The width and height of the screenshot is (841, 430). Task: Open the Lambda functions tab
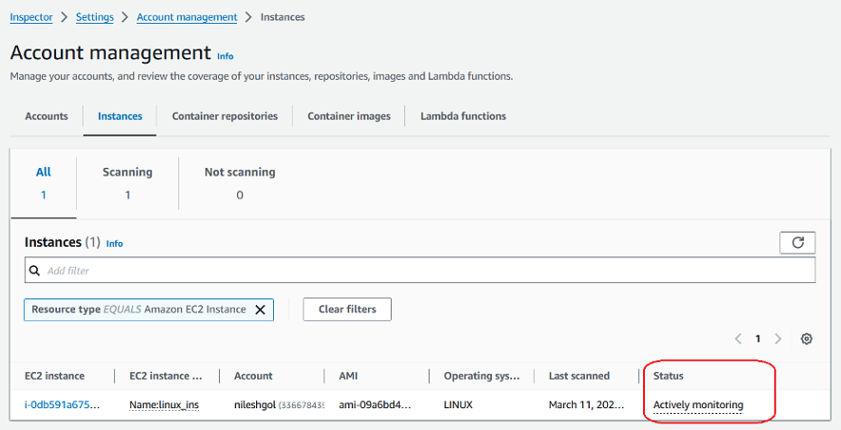click(x=463, y=116)
